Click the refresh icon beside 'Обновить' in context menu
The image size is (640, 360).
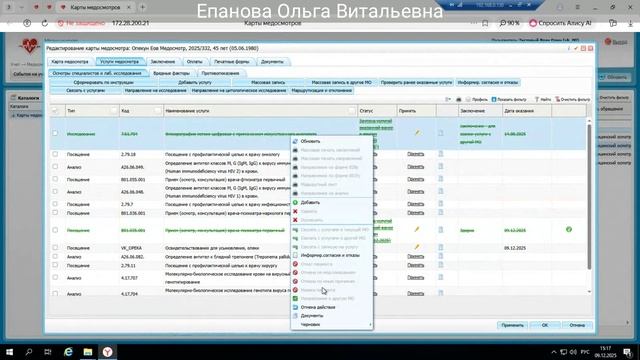click(295, 141)
